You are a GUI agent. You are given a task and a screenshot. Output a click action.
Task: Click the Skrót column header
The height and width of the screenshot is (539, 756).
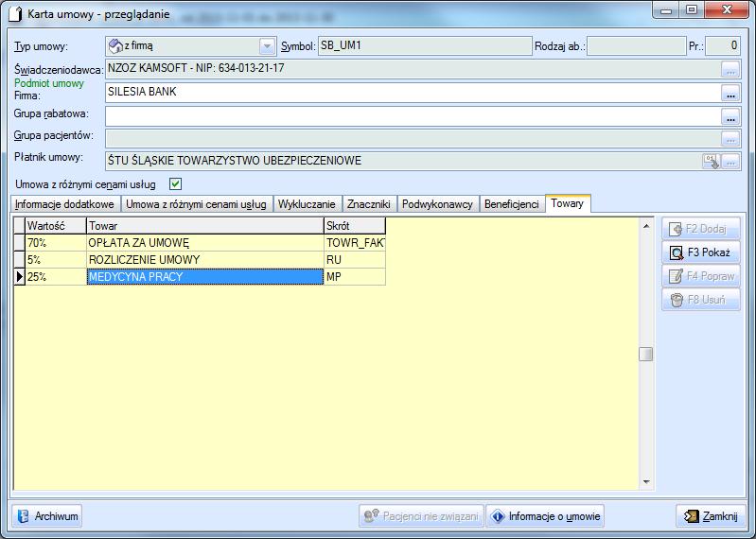click(355, 225)
